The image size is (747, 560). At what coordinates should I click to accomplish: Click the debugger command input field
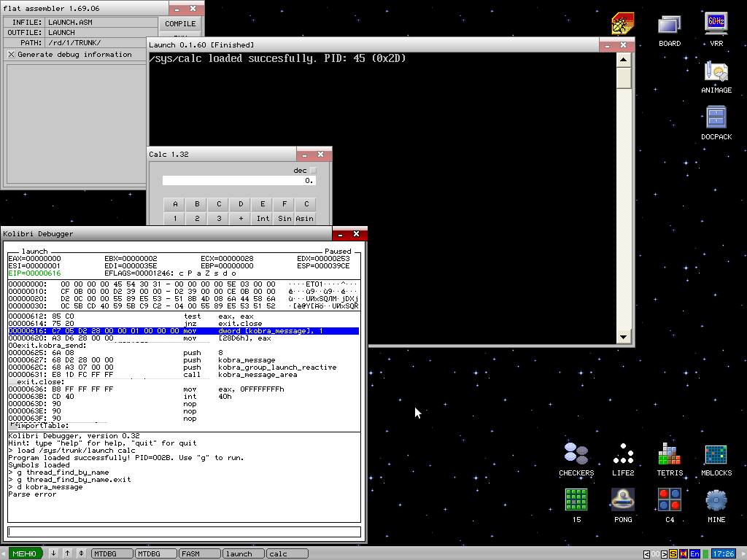tap(184, 532)
